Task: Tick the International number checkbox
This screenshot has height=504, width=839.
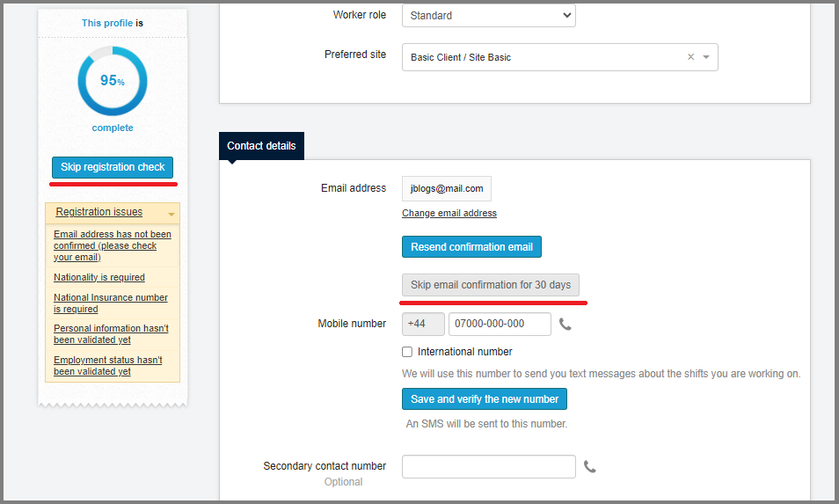Action: coord(407,352)
